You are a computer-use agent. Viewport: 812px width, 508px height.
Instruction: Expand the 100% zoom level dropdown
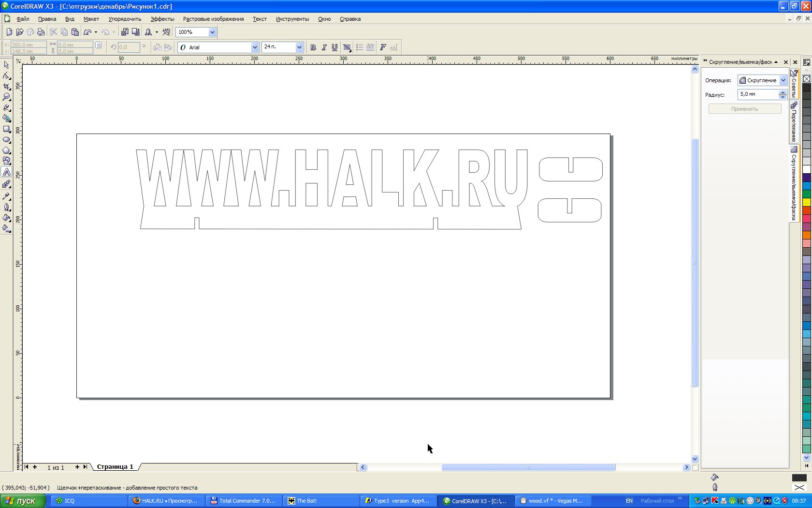pyautogui.click(x=212, y=32)
